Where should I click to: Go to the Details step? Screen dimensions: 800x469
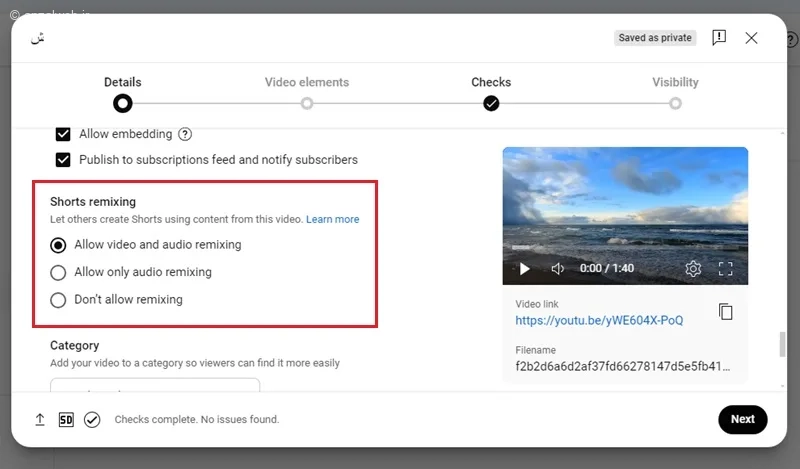[122, 104]
